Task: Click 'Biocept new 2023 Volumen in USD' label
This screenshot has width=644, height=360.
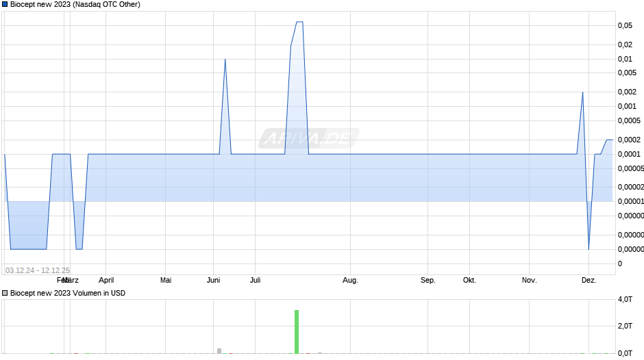Action: [68, 293]
